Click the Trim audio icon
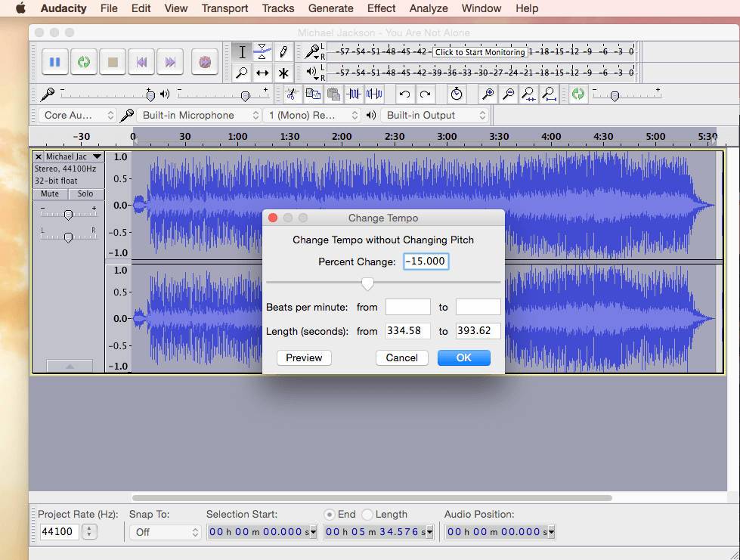This screenshot has height=560, width=740. pos(354,94)
